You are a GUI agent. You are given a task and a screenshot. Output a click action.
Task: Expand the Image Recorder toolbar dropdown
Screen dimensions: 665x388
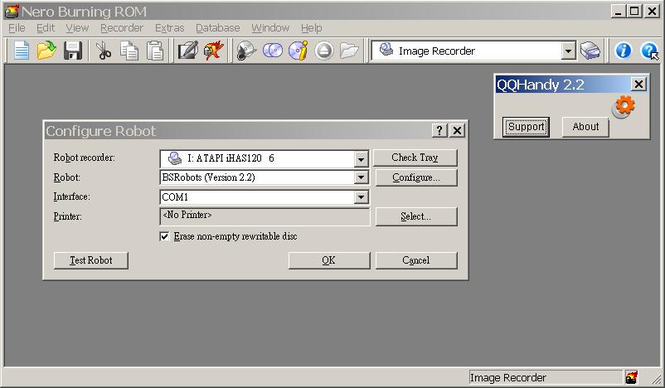click(568, 51)
